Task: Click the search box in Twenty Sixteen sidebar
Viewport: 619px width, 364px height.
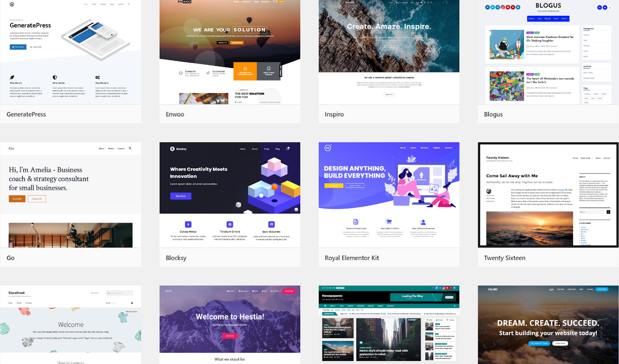Action: pos(593,212)
